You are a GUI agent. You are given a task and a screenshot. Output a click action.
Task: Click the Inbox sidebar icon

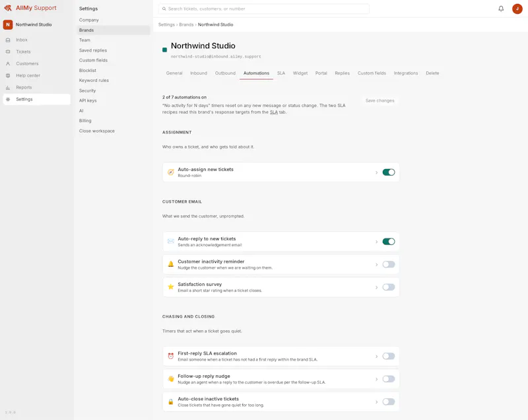(x=8, y=40)
